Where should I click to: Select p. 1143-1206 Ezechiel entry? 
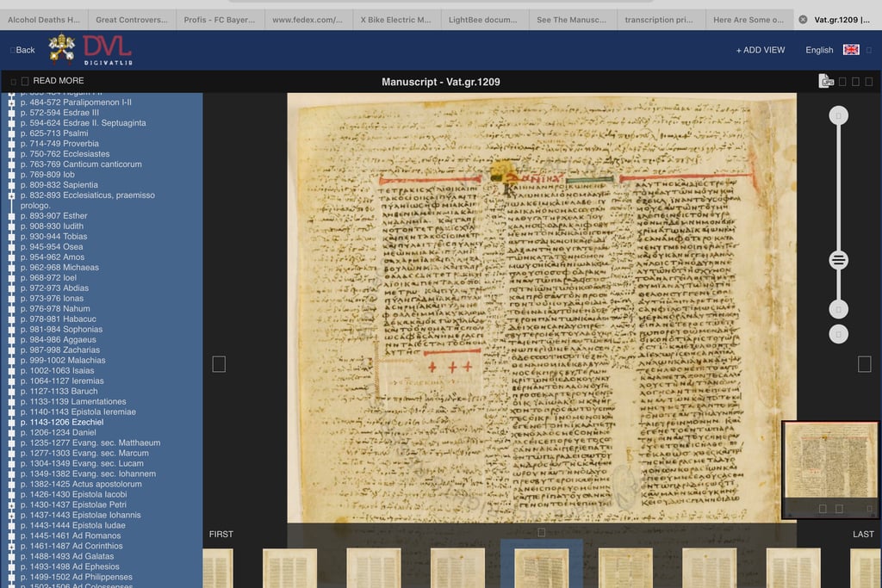point(62,422)
